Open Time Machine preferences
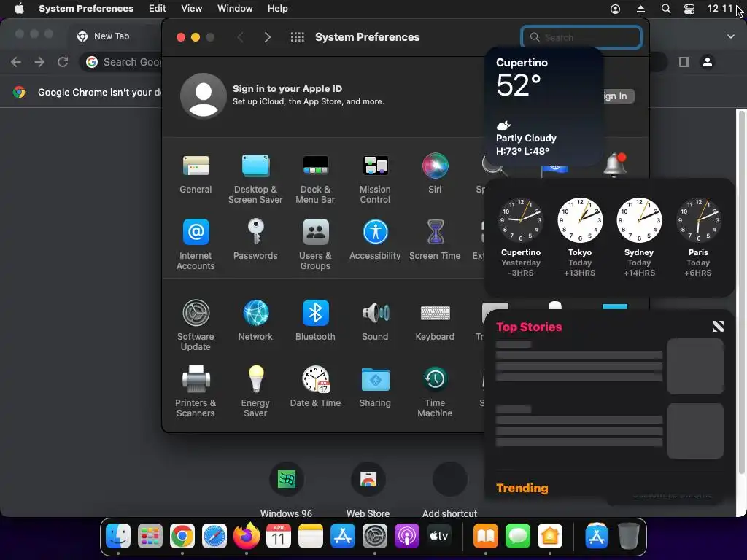The image size is (747, 560). point(435,392)
